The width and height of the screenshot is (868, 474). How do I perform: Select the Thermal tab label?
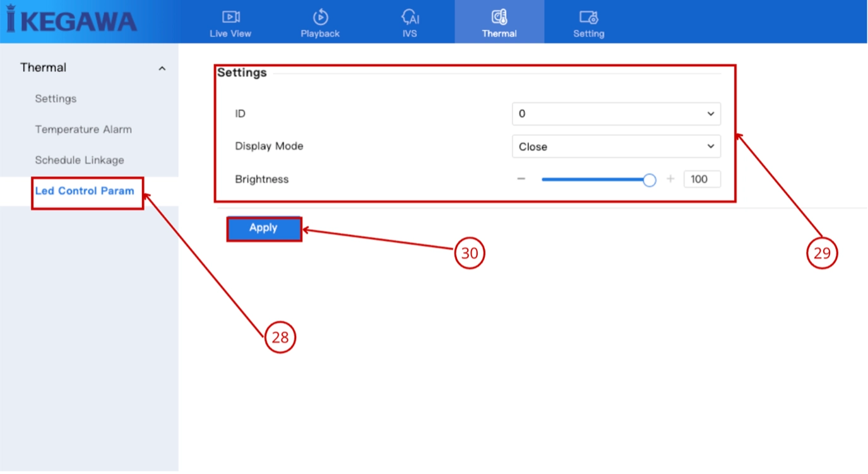click(x=499, y=33)
